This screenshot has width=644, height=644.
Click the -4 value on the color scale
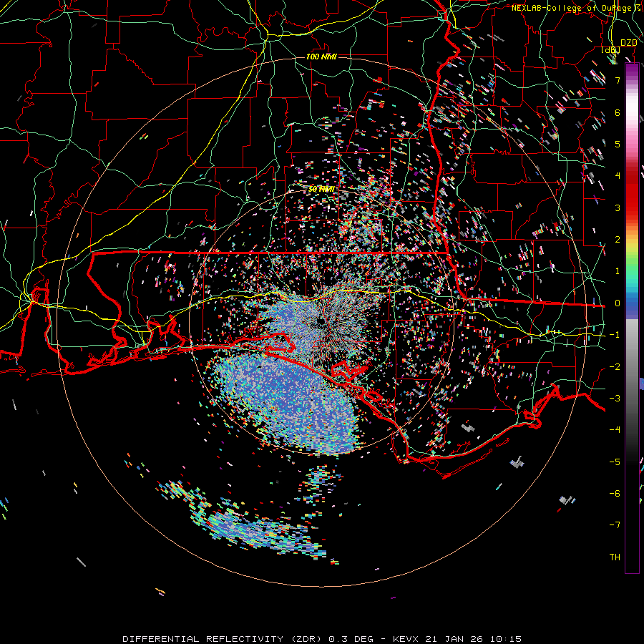coord(615,430)
